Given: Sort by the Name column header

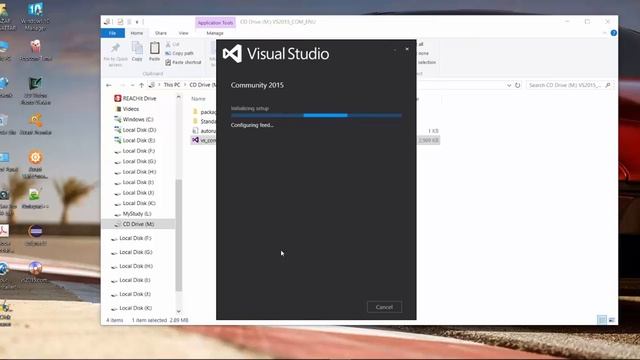Looking at the screenshot, I should pos(198,99).
